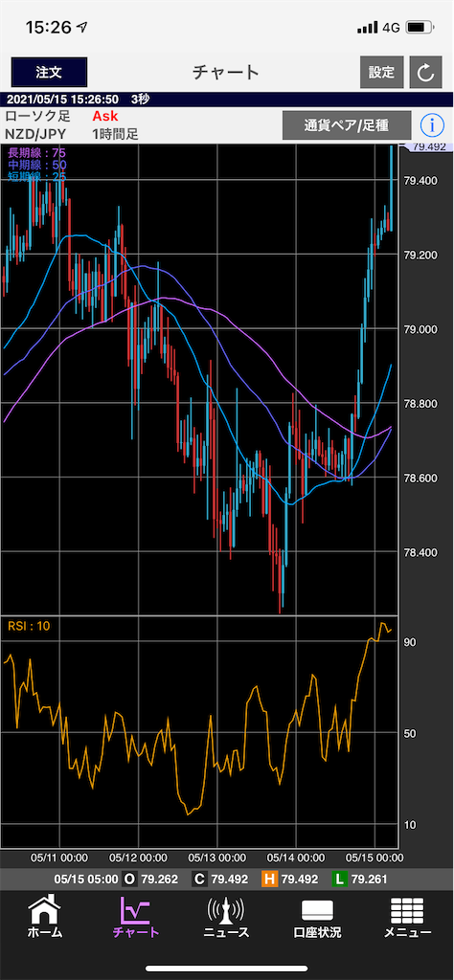The height and width of the screenshot is (980, 454).
Task: Click the 05/15 00:00 date label
Action: 375,858
